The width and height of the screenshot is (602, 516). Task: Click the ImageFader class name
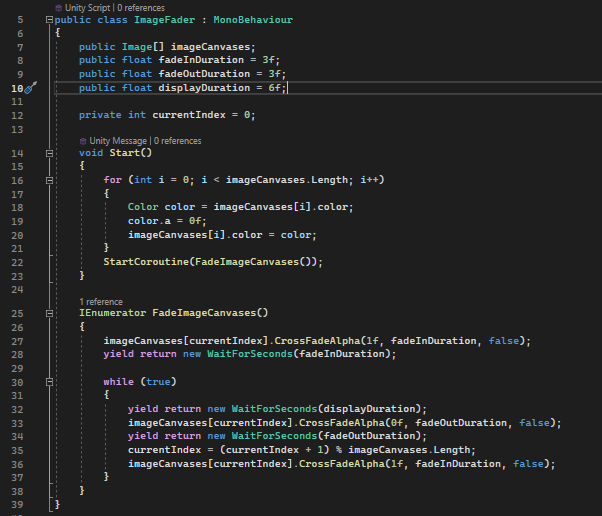coord(164,20)
